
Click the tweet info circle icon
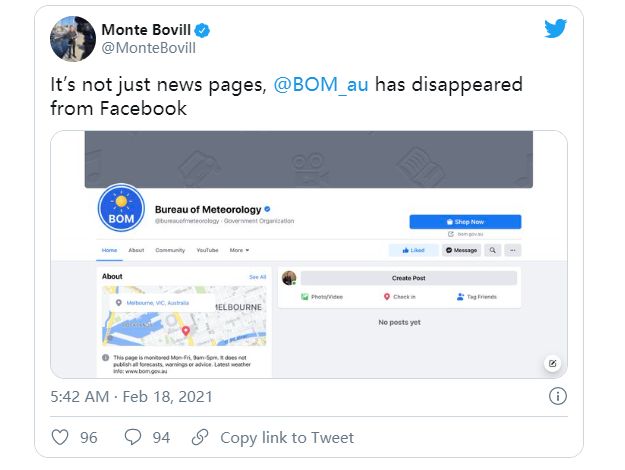click(558, 396)
